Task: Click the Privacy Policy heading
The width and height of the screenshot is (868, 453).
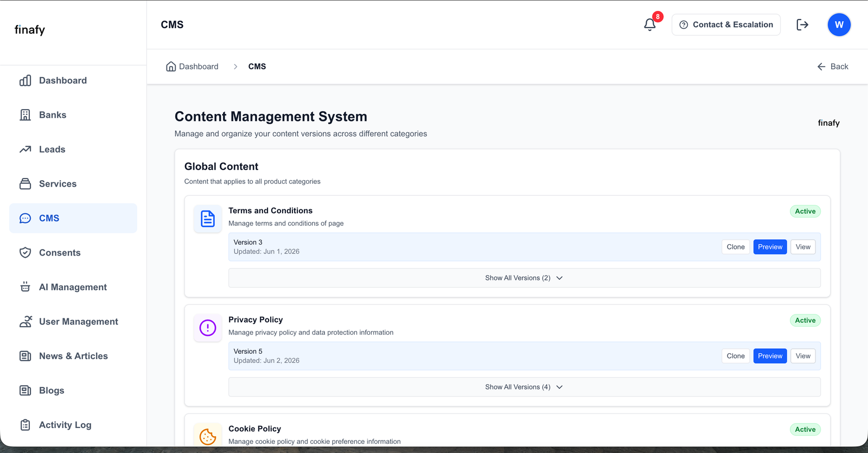Action: pyautogui.click(x=256, y=320)
